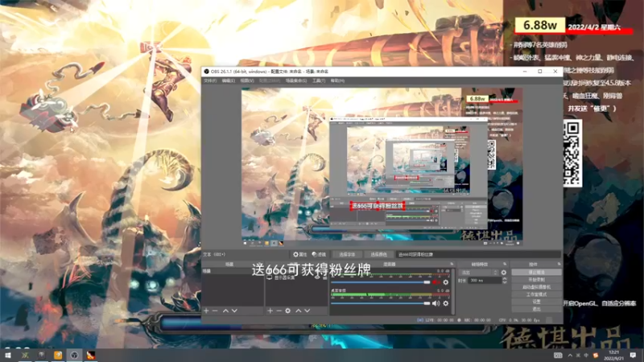Click the text source content input field
The image size is (644, 362).
pyautogui.click(x=478, y=254)
